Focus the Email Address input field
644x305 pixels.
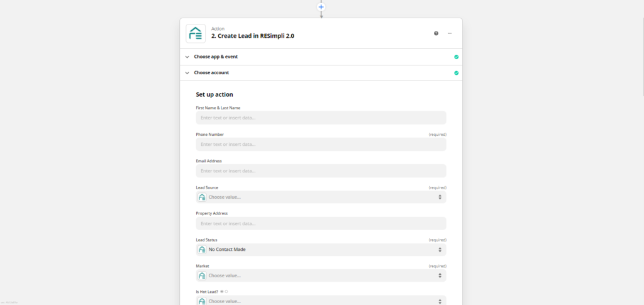(321, 171)
